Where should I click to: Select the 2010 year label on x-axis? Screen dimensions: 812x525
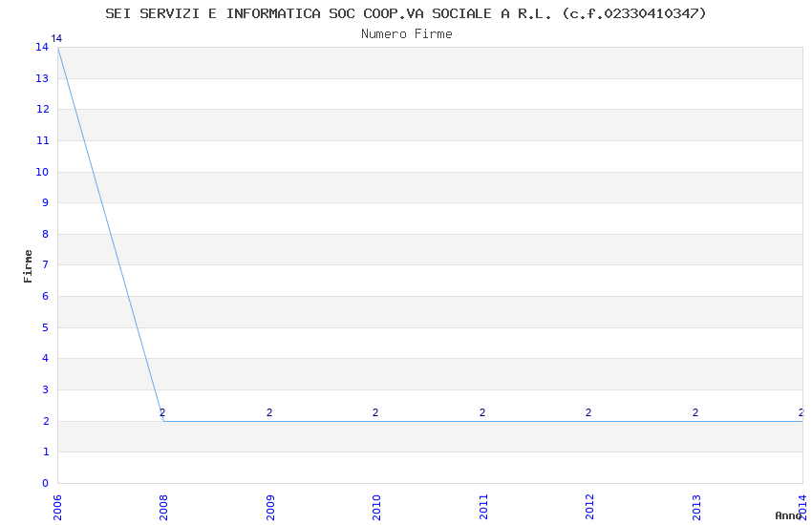point(376,508)
